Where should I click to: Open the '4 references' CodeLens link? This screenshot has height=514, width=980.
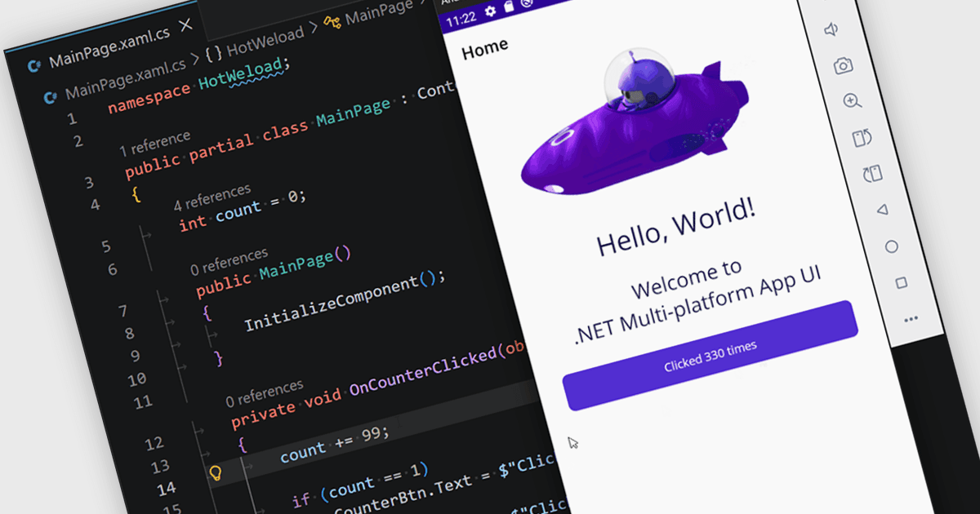(212, 197)
